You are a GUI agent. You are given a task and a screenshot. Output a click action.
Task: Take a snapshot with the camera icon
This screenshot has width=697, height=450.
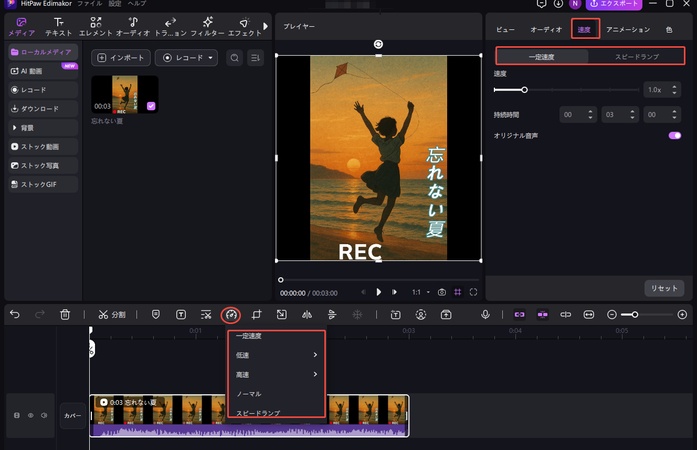(441, 292)
